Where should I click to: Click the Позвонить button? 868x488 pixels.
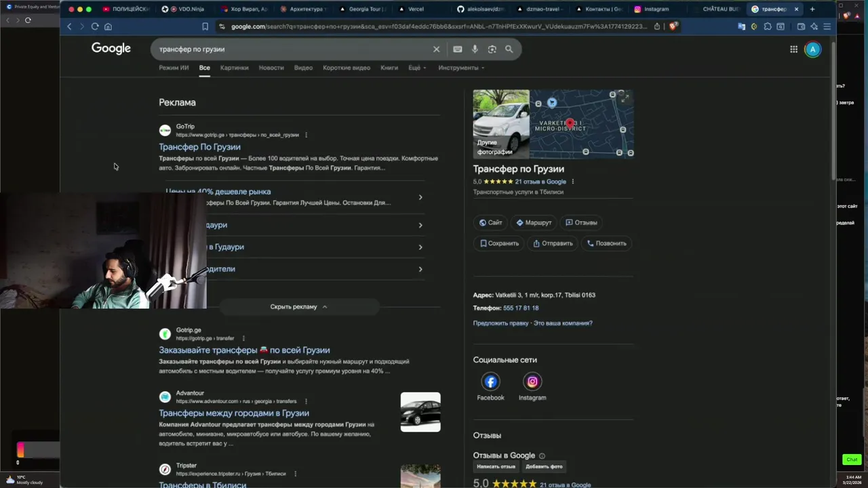pos(606,243)
